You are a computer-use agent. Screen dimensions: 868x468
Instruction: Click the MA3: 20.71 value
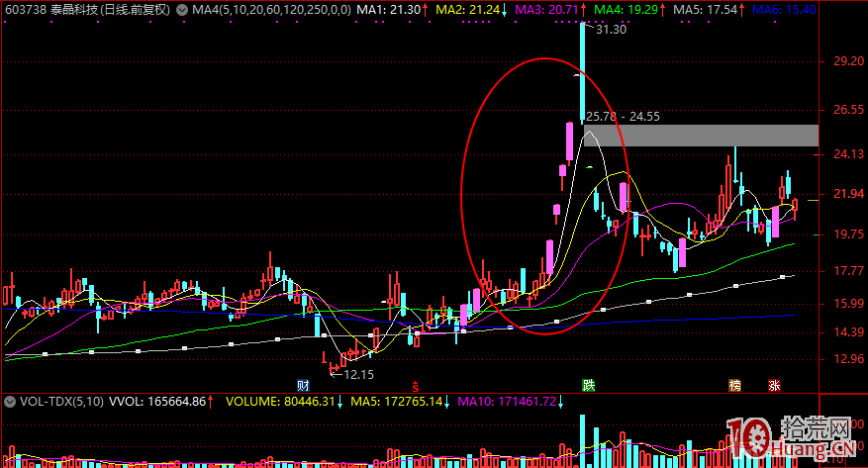pyautogui.click(x=547, y=10)
